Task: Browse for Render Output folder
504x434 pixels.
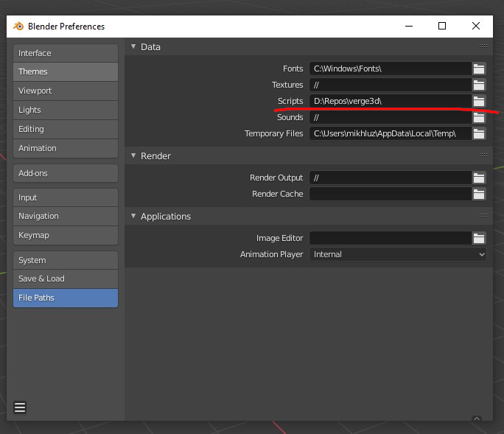Action: click(479, 178)
